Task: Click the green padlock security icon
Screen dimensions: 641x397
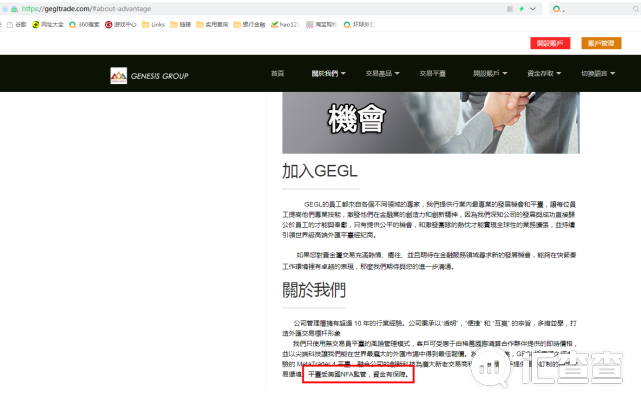Action: pos(14,9)
